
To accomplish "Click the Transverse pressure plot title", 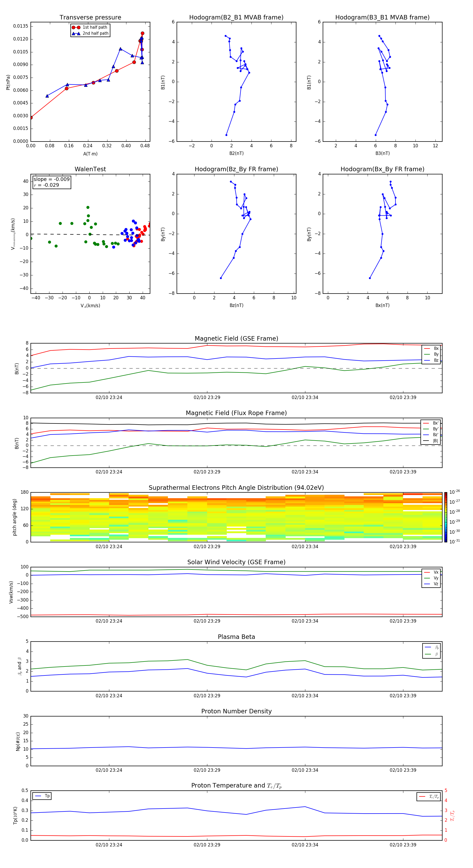I will 90,18.
